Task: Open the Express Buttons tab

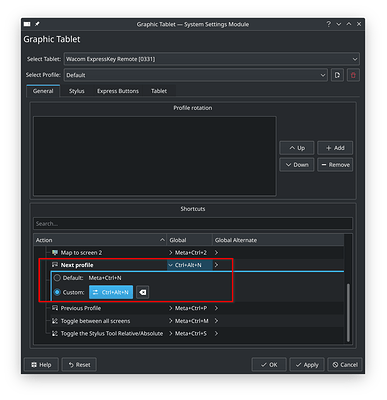Action: [118, 91]
